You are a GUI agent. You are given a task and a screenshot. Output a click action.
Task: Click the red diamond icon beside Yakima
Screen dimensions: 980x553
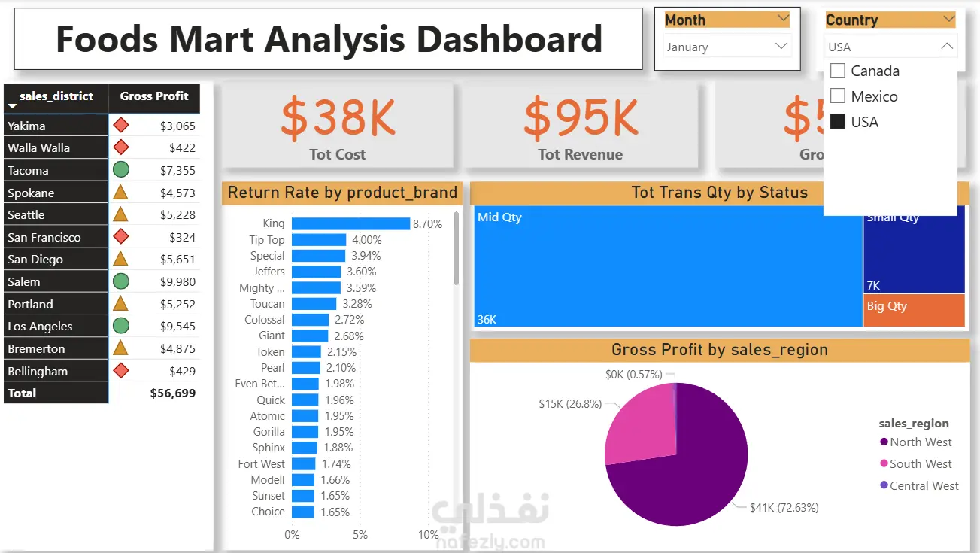(120, 126)
